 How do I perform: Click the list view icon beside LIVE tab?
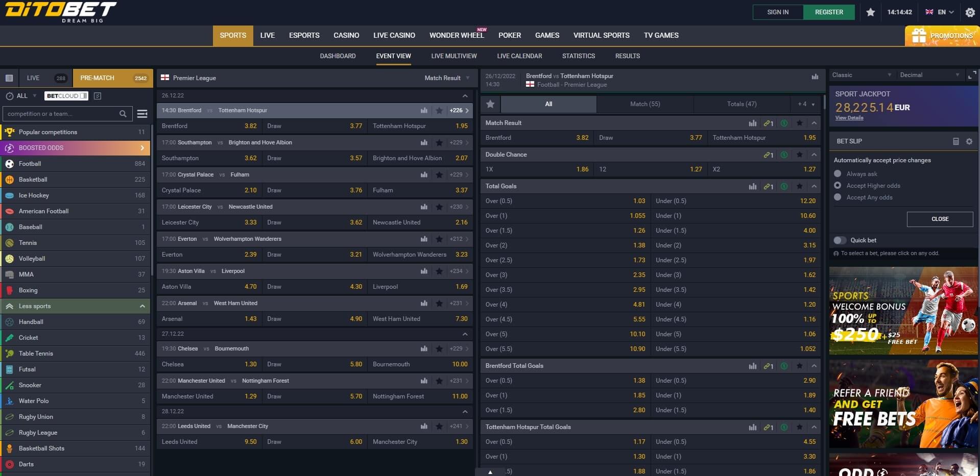(x=9, y=78)
